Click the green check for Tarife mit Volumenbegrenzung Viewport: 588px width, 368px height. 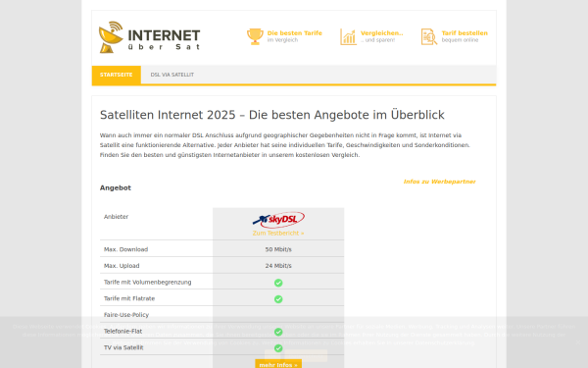click(x=278, y=283)
